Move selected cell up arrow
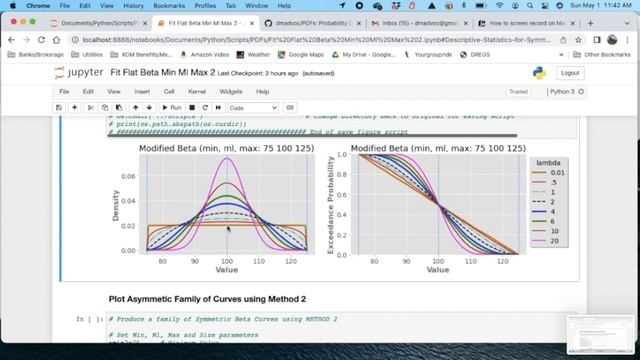This screenshot has height=360, width=640. tap(136, 108)
